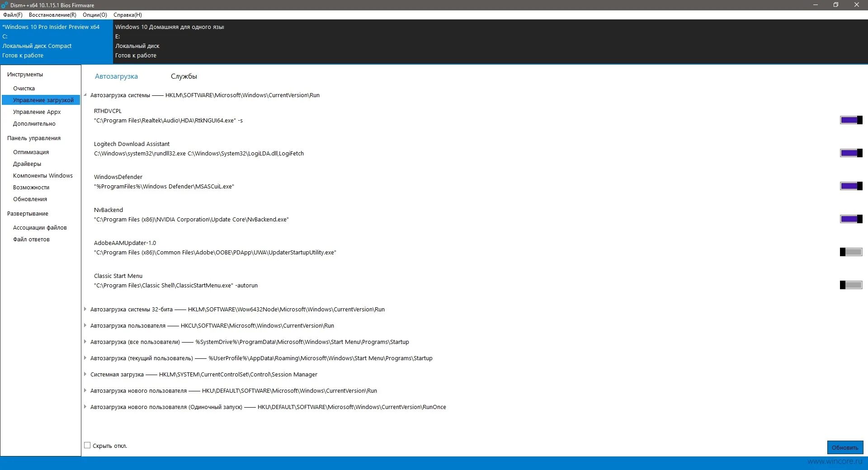
Task: Open the Опции(O) menu
Action: pyautogui.click(x=95, y=15)
